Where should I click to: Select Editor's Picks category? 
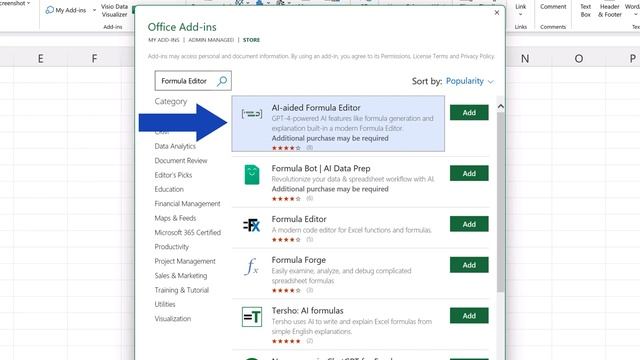(x=173, y=175)
